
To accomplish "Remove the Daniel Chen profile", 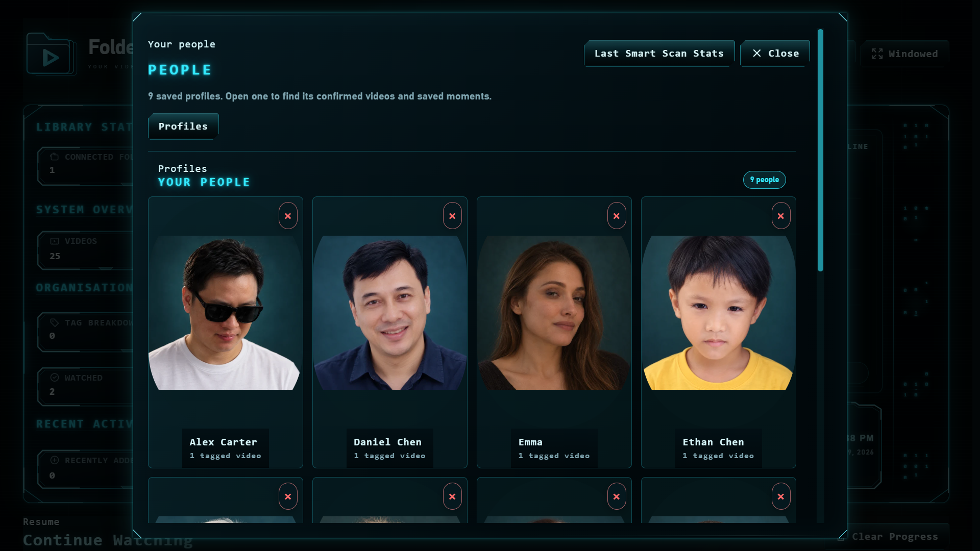I will [452, 216].
